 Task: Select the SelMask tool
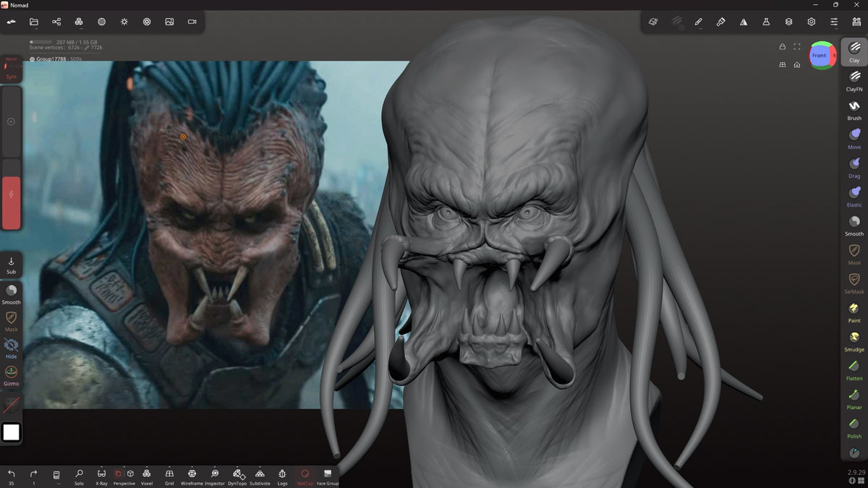[x=854, y=283]
